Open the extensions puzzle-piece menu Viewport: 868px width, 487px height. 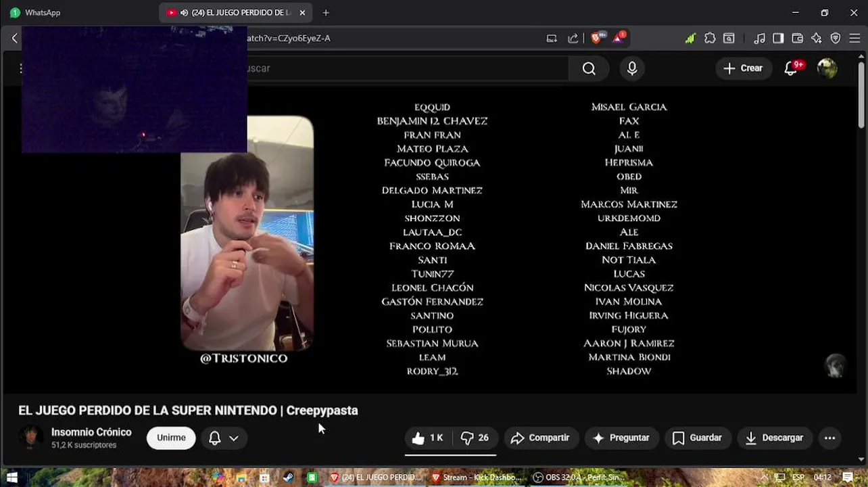pos(710,39)
